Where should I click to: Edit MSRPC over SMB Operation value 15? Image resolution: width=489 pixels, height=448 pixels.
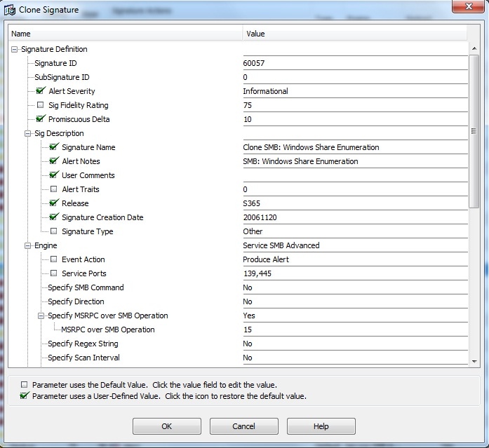[355, 330]
